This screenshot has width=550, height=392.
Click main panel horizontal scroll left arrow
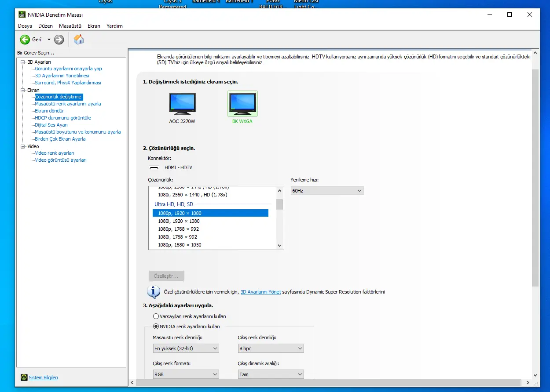[132, 383]
